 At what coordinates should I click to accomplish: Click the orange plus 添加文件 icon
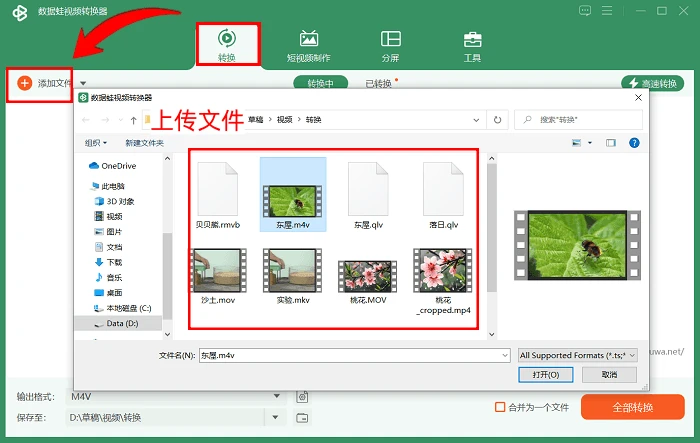tap(25, 83)
